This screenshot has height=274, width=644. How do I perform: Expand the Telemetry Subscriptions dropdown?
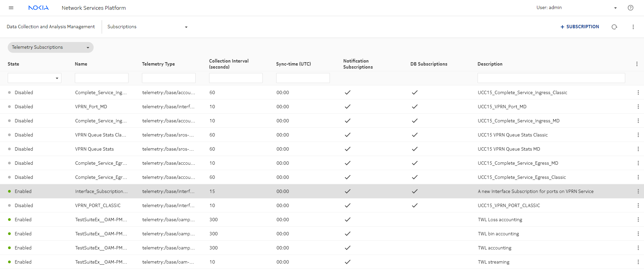click(x=50, y=47)
